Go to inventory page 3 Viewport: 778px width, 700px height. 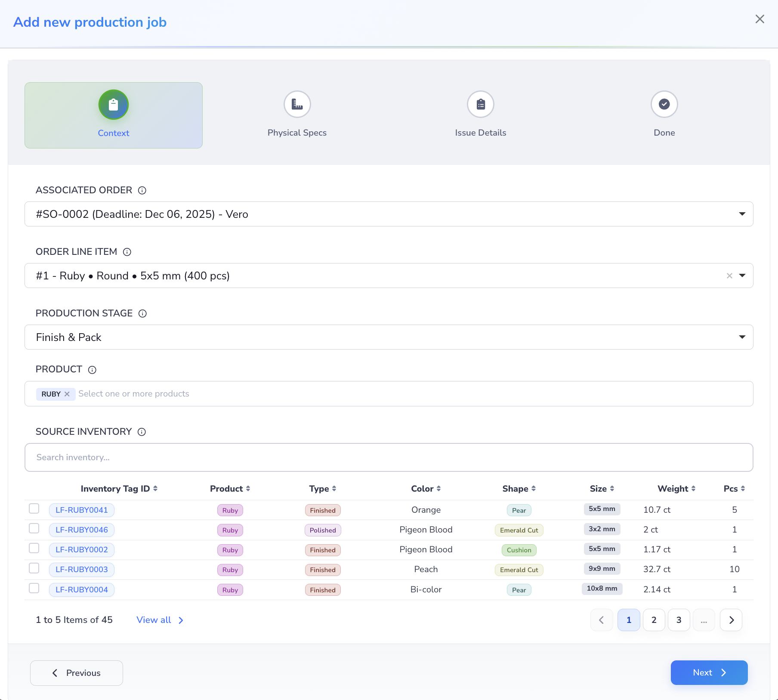point(679,620)
